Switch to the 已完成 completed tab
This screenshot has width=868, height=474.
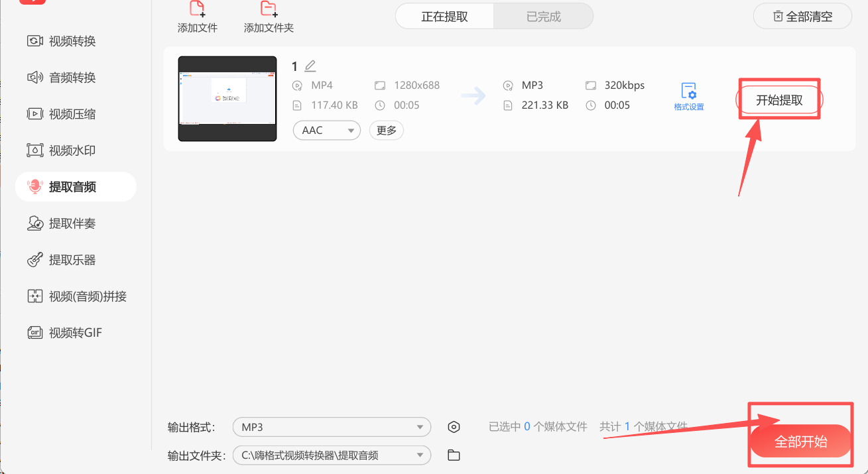pos(544,17)
